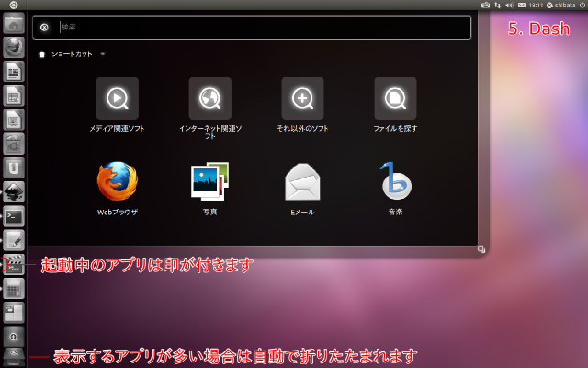Open Eメール envelope icon in Dash

(x=302, y=189)
